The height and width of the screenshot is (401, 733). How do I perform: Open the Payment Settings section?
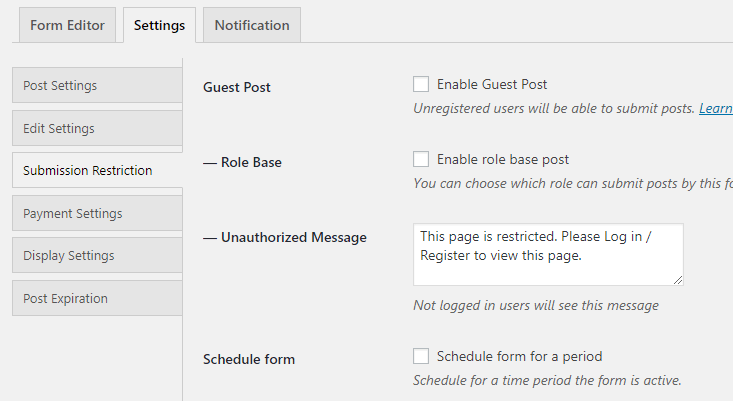(x=96, y=213)
